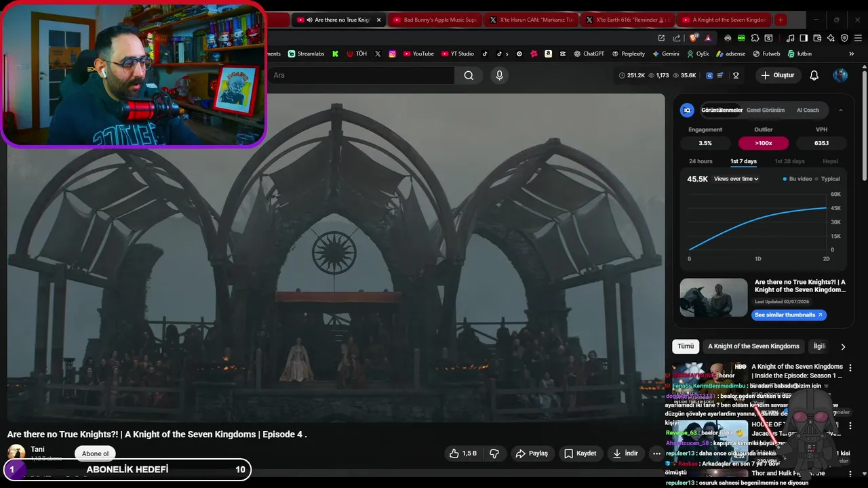Start voice search with the microphone icon
The width and height of the screenshot is (868, 488).
point(500,75)
